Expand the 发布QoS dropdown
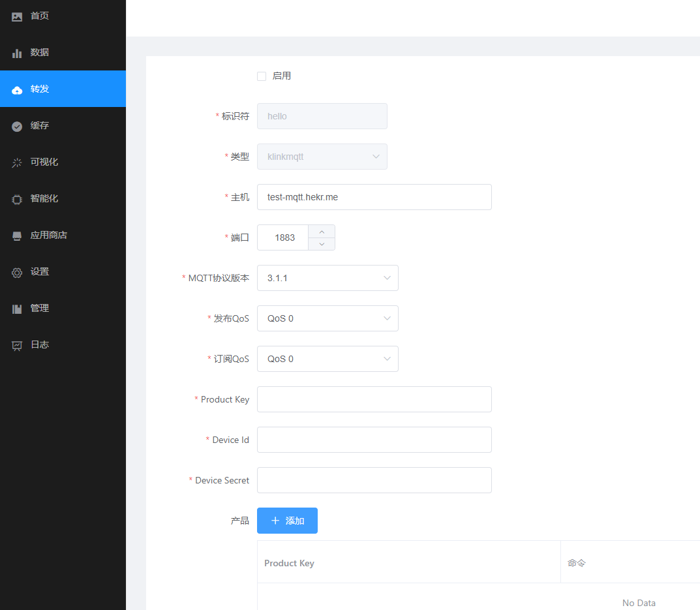 tap(327, 318)
